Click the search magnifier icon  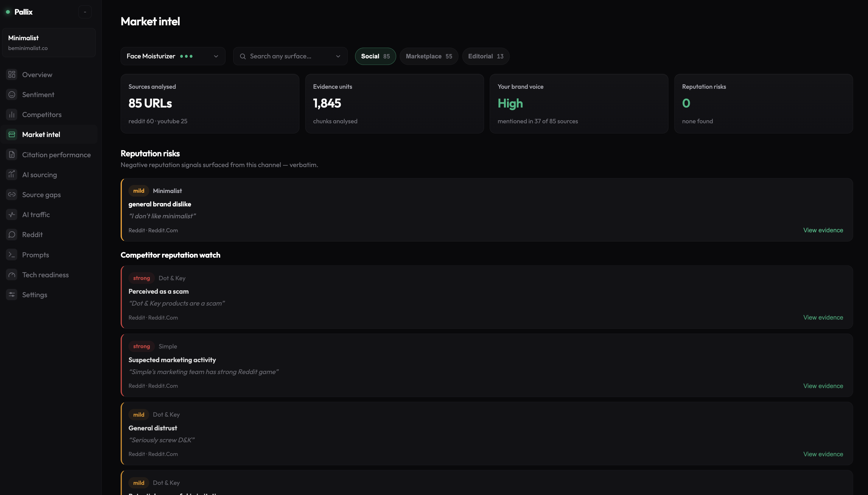[243, 56]
